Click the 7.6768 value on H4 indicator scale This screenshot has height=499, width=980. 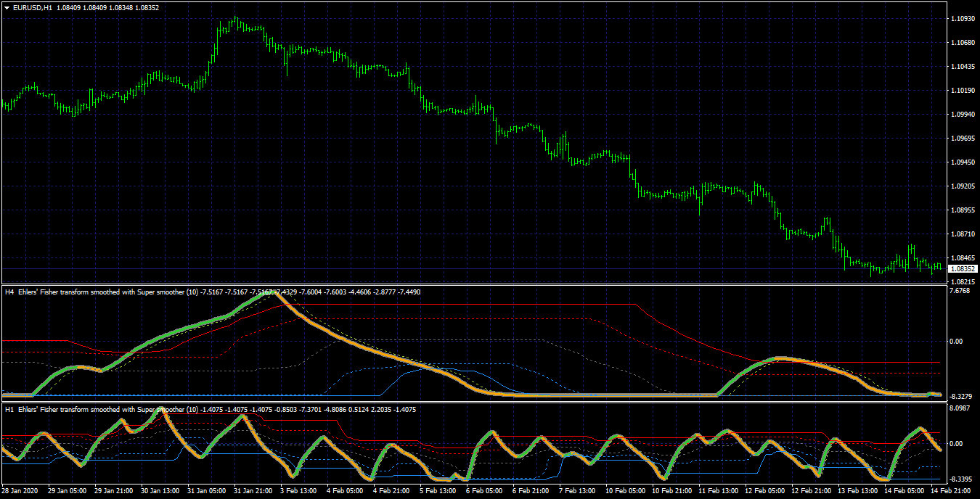coord(960,291)
